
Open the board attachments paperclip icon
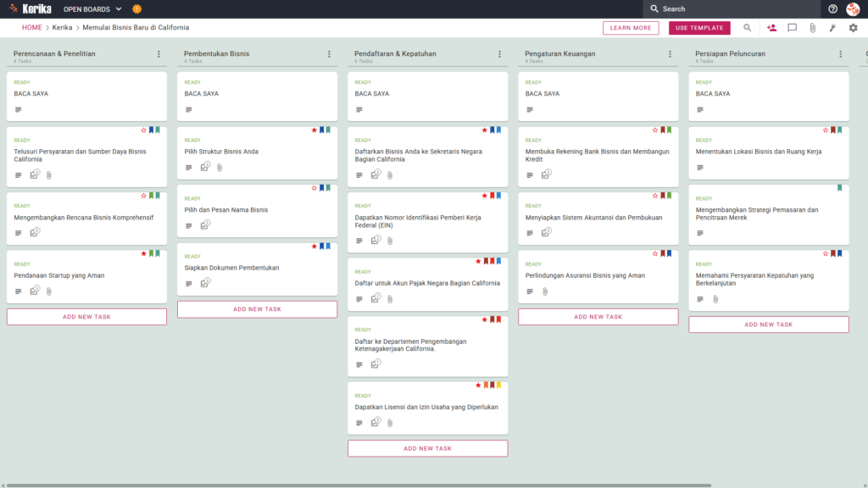click(812, 28)
